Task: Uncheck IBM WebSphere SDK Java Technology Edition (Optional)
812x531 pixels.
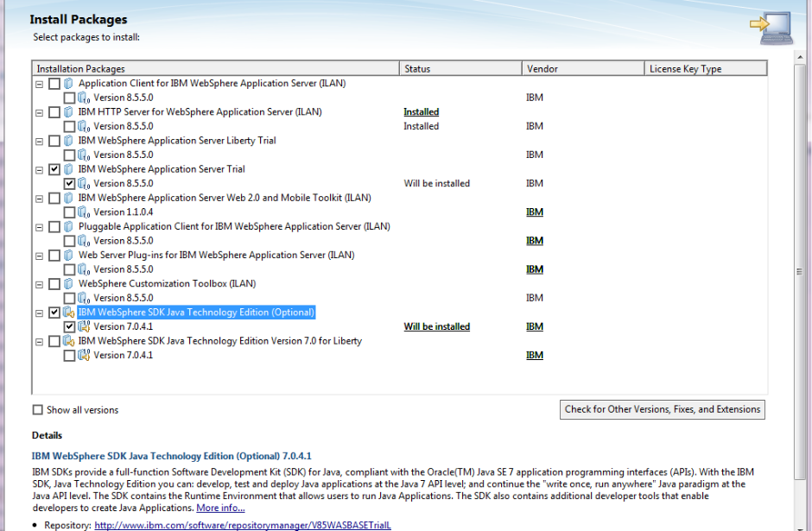Action: tap(54, 313)
